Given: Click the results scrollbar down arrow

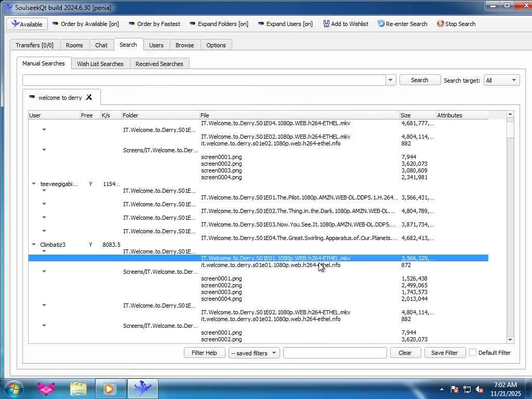Looking at the screenshot, I should [510, 340].
